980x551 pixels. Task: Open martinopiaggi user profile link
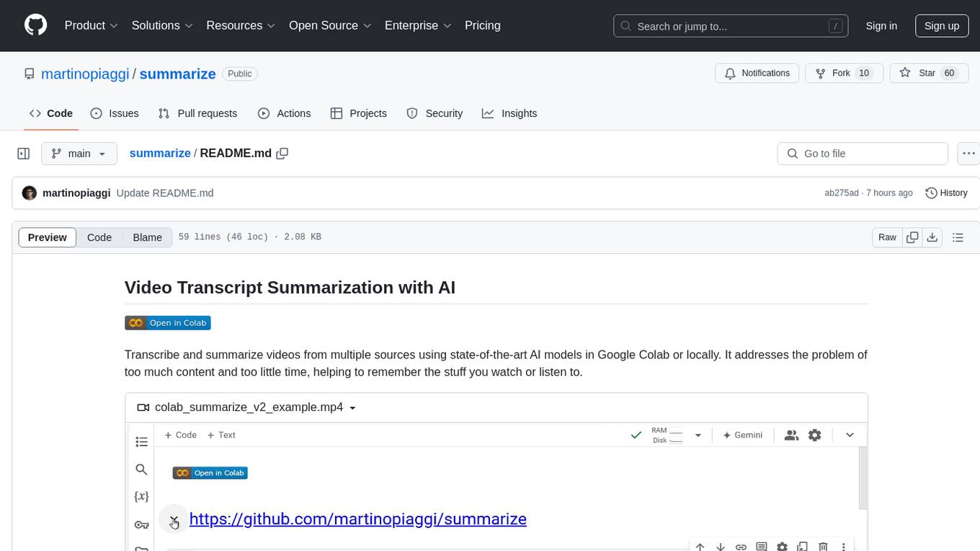coord(85,74)
